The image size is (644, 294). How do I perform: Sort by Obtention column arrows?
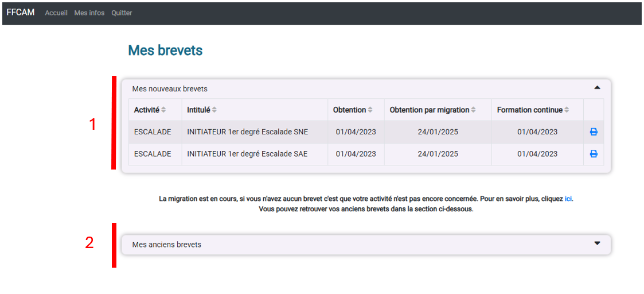(x=370, y=110)
